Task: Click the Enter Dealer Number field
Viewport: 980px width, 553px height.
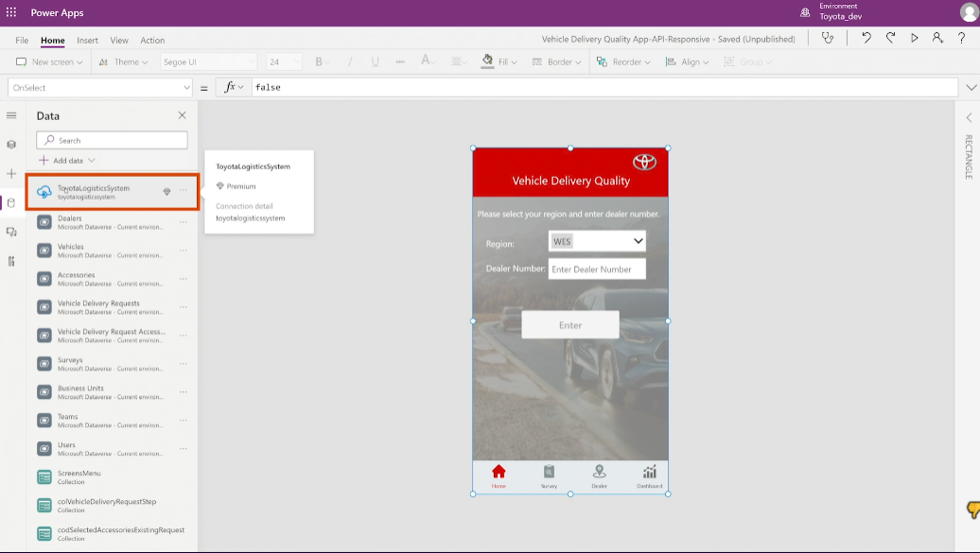Action: [x=597, y=269]
